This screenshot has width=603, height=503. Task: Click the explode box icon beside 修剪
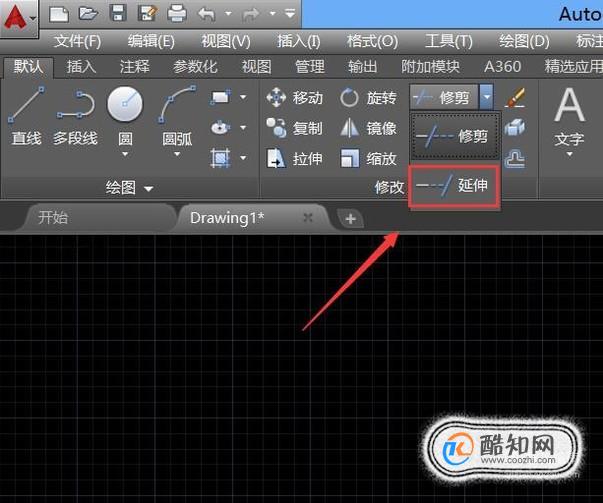point(515,127)
